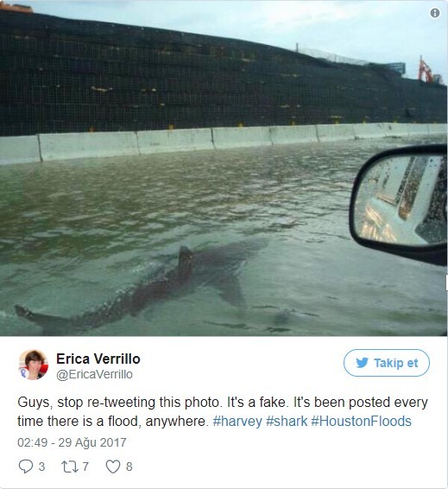Click the shark fin in the image
The height and width of the screenshot is (489, 448).
click(185, 260)
